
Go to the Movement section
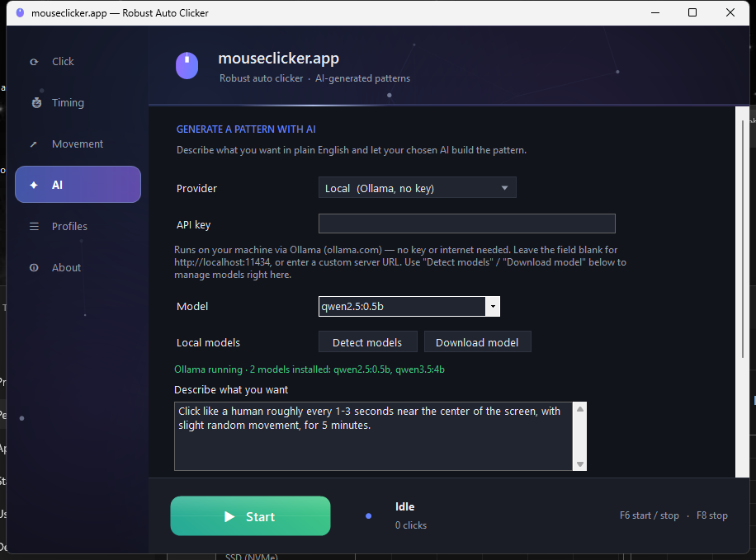[78, 144]
